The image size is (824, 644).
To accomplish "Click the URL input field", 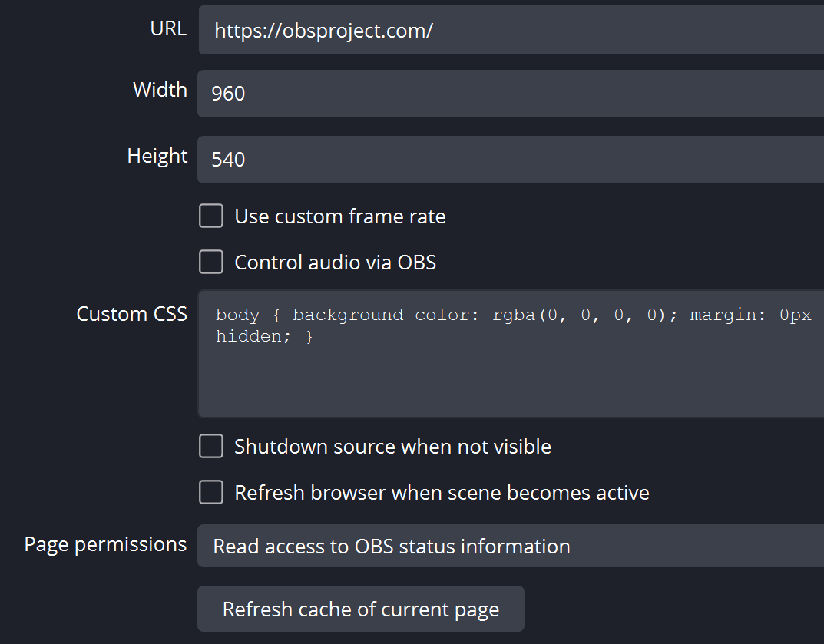I will [x=507, y=30].
